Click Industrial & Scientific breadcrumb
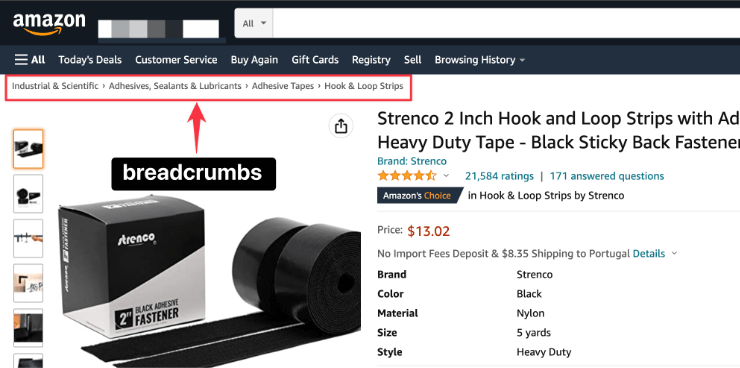The height and width of the screenshot is (368, 740). point(55,86)
